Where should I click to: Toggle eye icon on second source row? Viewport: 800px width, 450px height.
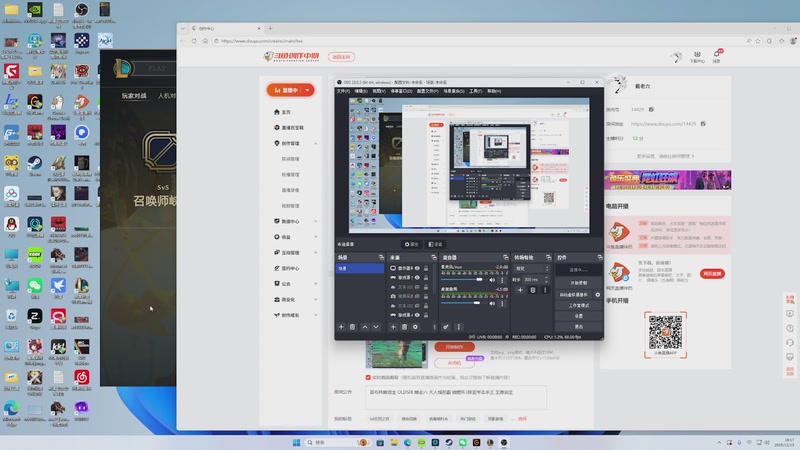point(417,278)
